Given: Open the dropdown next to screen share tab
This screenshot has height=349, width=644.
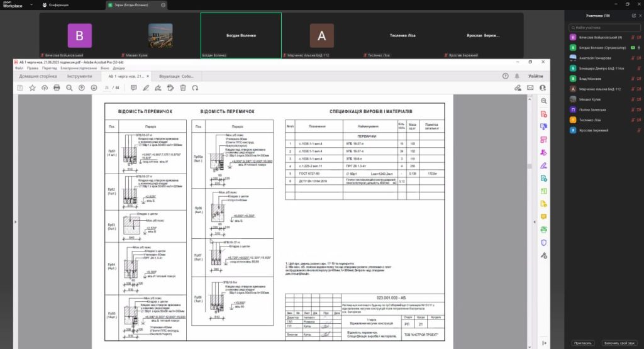Looking at the screenshot, I should (164, 4).
